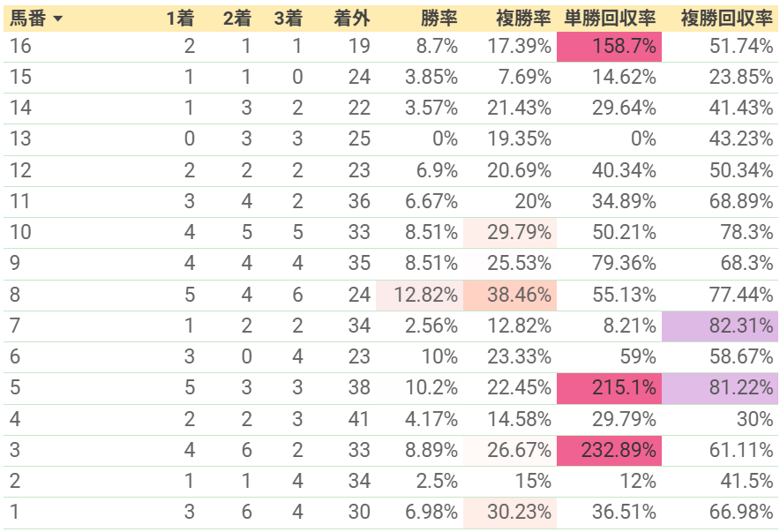The image size is (780, 532).
Task: Select the orange 38.46% cell
Action: (510, 296)
